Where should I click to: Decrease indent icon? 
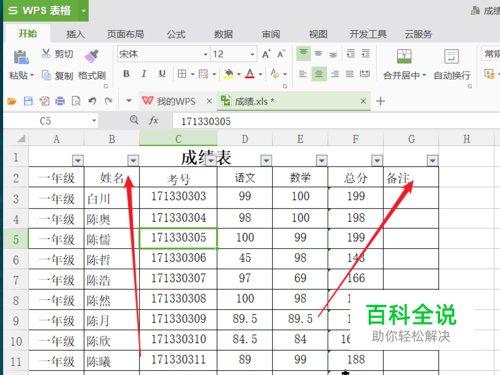click(350, 54)
